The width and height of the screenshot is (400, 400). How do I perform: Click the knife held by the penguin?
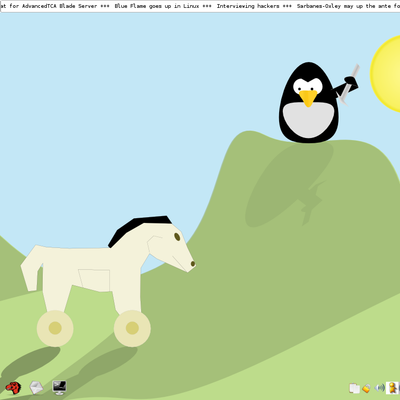[x=350, y=84]
